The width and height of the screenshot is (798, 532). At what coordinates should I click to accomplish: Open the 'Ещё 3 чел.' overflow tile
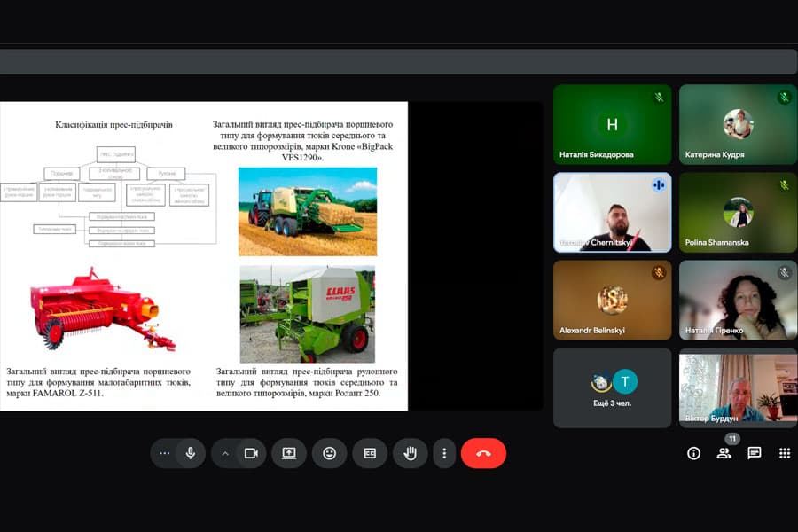612,388
